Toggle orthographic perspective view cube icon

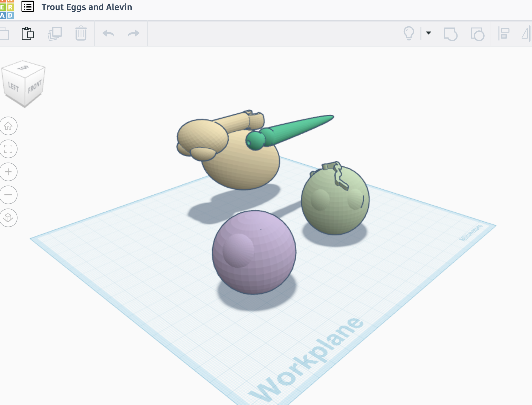tap(8, 218)
